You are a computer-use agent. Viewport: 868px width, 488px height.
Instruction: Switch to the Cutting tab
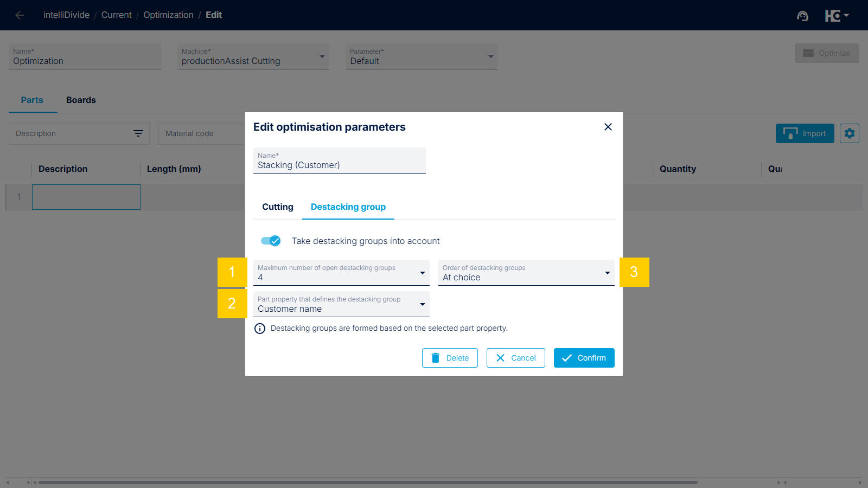coord(278,207)
